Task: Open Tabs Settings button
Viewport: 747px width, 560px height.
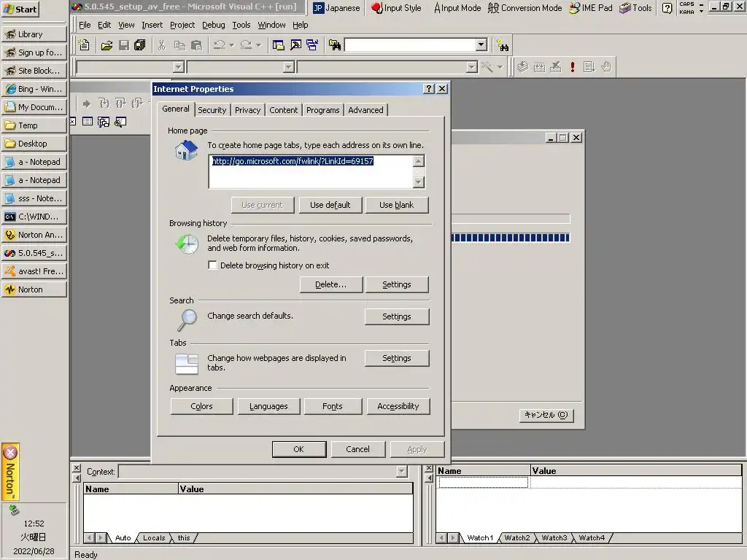Action: tap(396, 358)
